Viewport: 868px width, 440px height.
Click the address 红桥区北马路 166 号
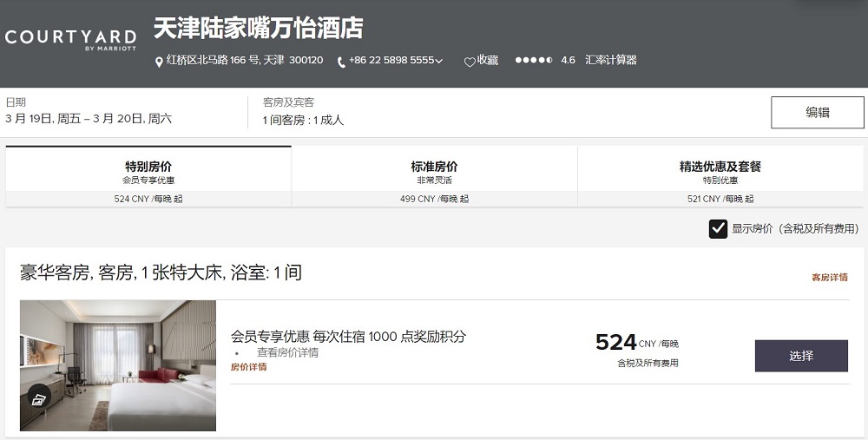point(245,60)
